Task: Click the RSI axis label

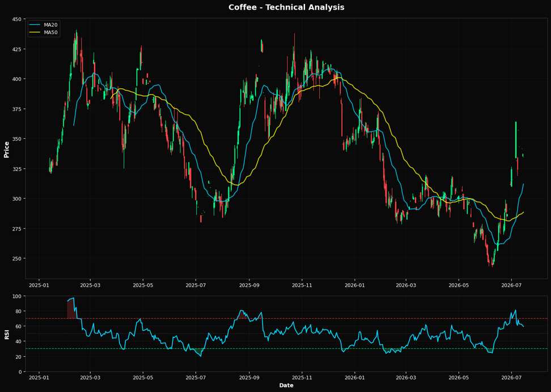Action: (x=6, y=334)
